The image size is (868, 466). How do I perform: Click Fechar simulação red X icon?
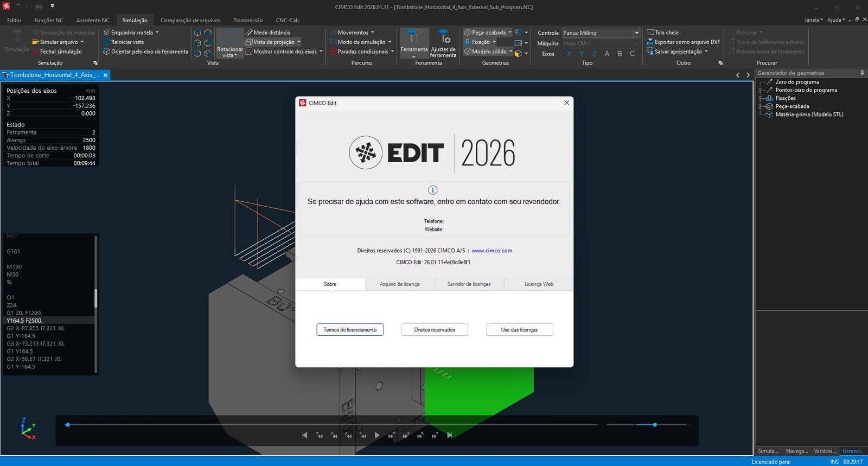pyautogui.click(x=35, y=52)
